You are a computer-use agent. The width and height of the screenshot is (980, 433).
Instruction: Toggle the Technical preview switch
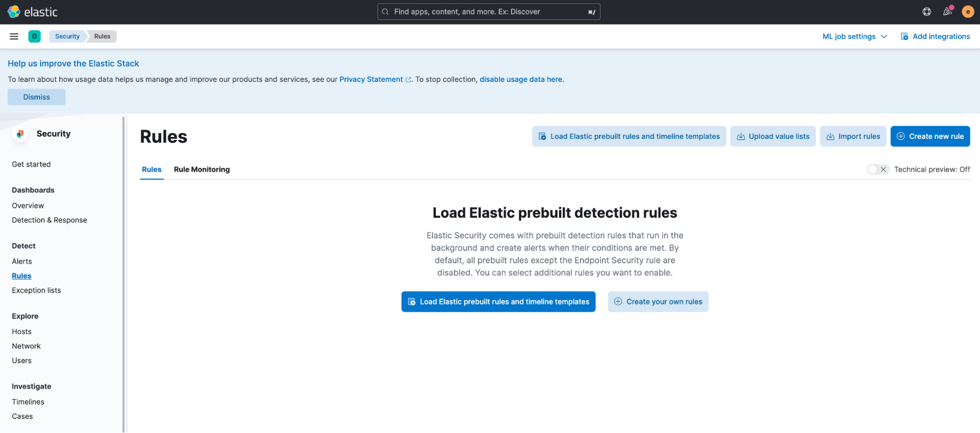(x=878, y=169)
